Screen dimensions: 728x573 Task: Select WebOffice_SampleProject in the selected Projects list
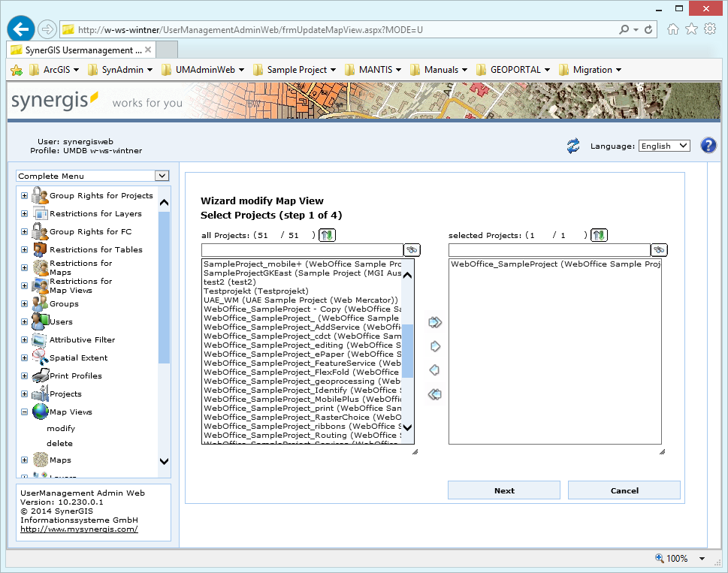click(x=537, y=264)
